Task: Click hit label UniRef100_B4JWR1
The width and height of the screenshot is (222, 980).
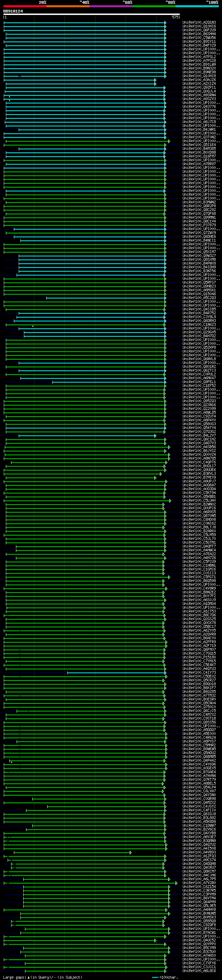Action: click(x=199, y=129)
